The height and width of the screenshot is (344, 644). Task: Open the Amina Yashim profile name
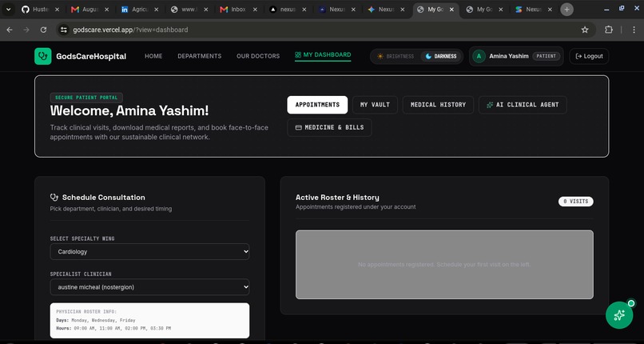click(x=509, y=56)
